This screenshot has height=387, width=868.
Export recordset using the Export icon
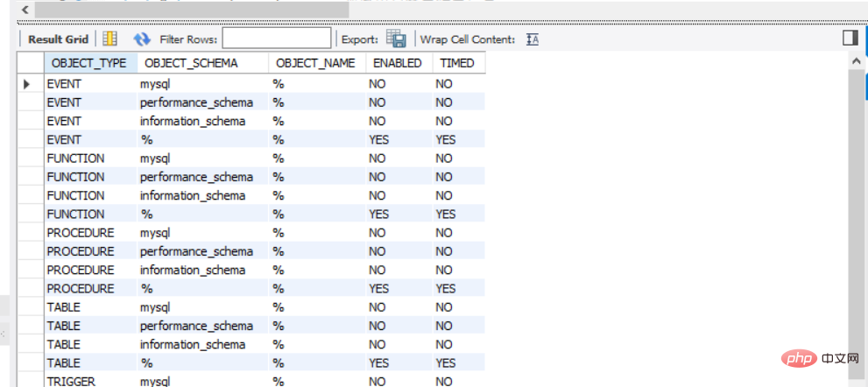click(x=396, y=39)
